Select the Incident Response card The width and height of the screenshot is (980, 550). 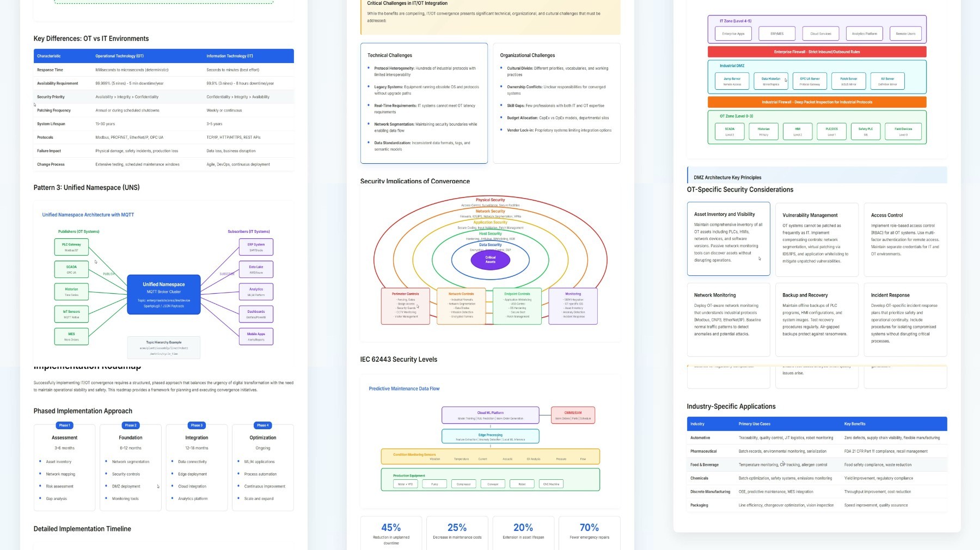(x=905, y=320)
